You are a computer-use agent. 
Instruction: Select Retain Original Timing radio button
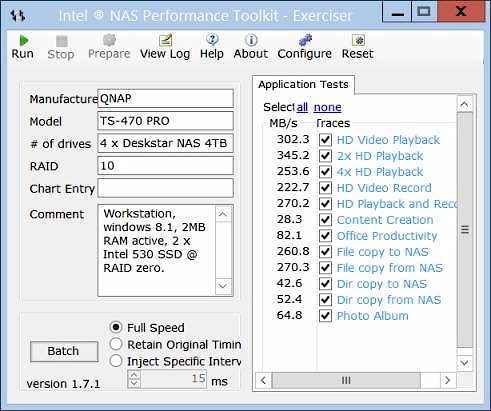tap(116, 344)
